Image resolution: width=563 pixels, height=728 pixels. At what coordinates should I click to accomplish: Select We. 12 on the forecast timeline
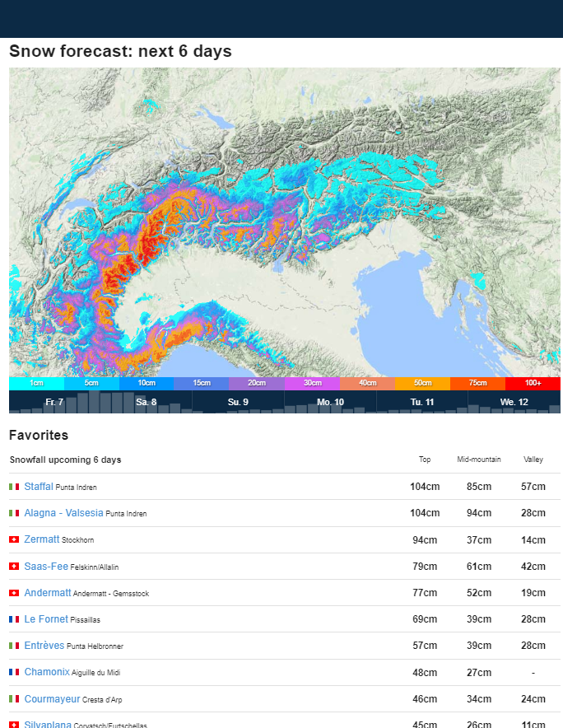click(x=514, y=402)
